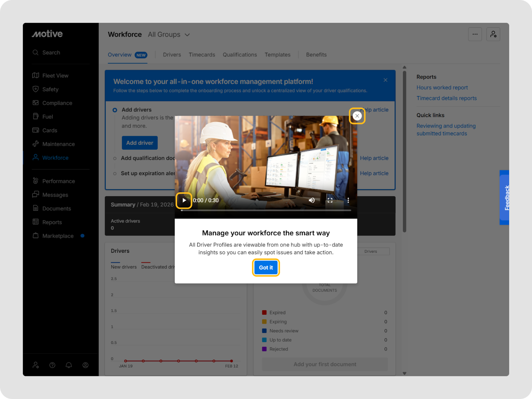
Task: Open the three-dot overflow menu
Action: [475, 34]
